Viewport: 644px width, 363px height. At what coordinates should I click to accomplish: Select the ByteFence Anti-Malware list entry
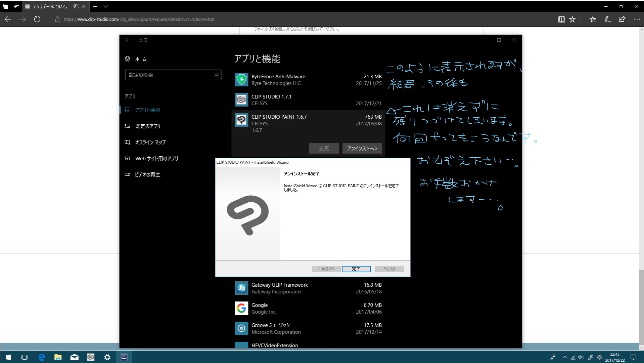pos(308,80)
